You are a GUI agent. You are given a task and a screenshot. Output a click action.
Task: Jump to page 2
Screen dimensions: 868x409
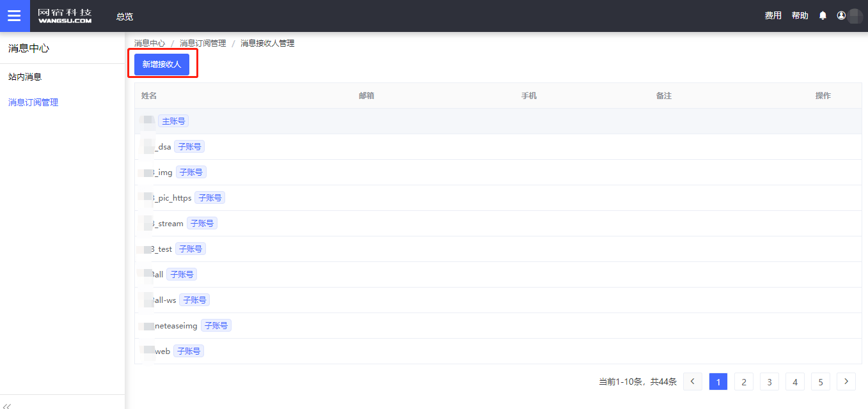point(743,382)
